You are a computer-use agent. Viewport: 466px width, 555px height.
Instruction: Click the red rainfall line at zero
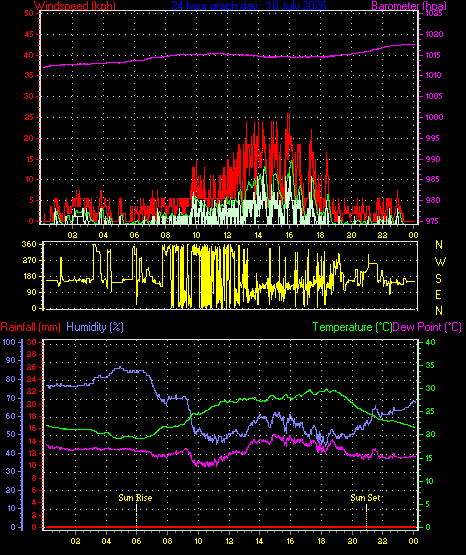pyautogui.click(x=230, y=527)
